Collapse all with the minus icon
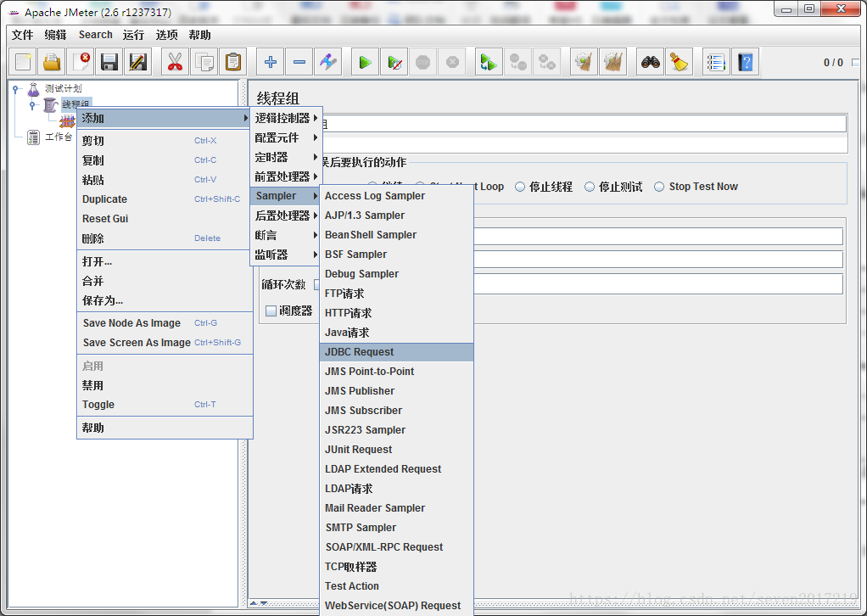Viewport: 867px width, 616px height. pos(299,62)
